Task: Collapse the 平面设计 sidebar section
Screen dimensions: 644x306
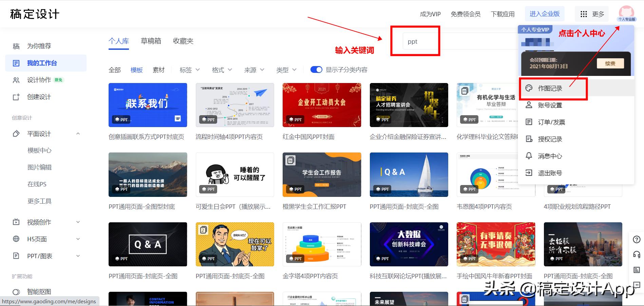Action: [78, 134]
